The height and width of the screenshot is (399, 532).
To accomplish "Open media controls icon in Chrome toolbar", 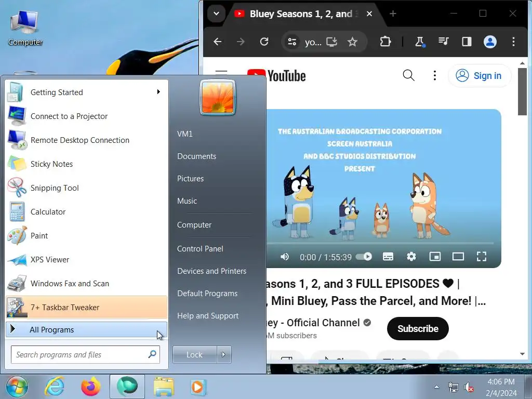I will 443,42.
